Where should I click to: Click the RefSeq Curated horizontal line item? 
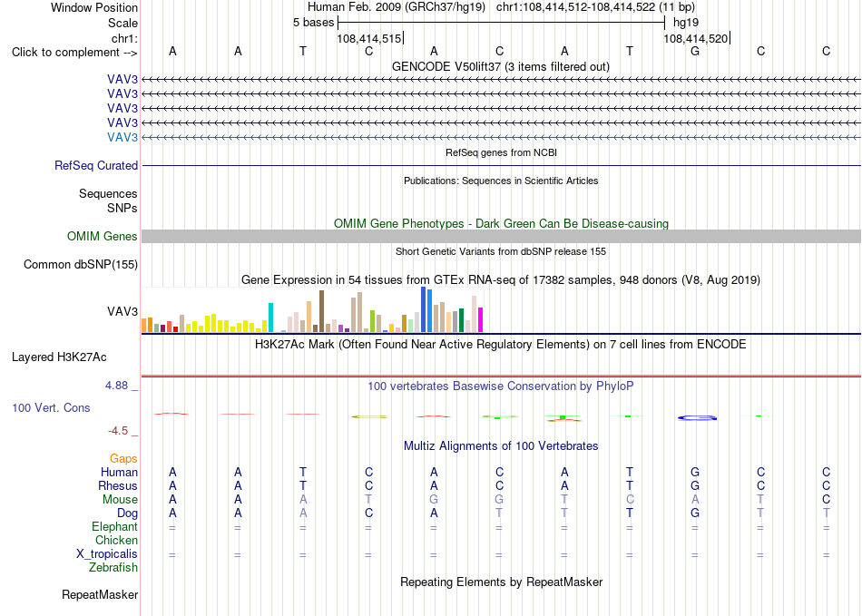point(501,165)
